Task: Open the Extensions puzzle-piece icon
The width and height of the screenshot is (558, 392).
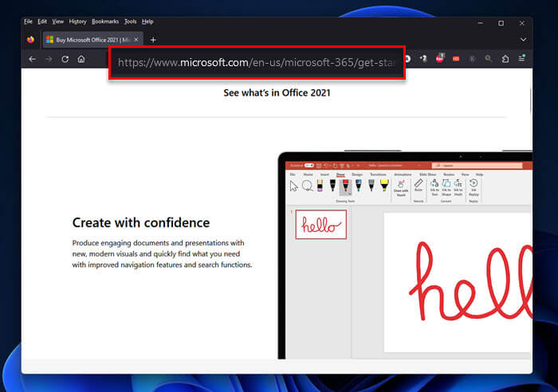Action: [505, 59]
